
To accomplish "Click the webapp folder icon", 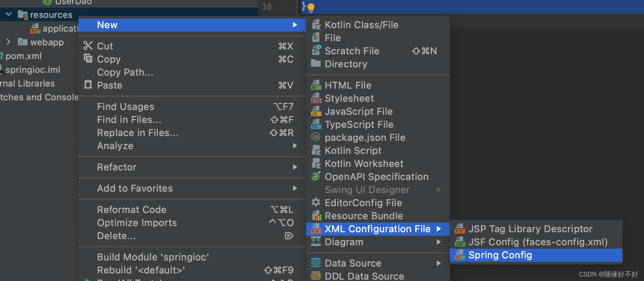I will click(x=23, y=42).
